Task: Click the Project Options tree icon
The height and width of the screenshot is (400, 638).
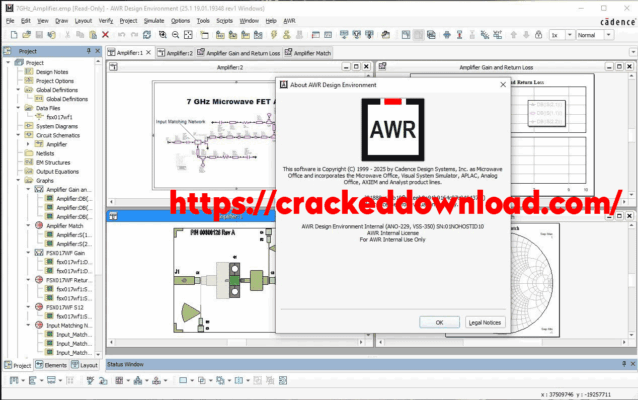Action: pos(29,81)
